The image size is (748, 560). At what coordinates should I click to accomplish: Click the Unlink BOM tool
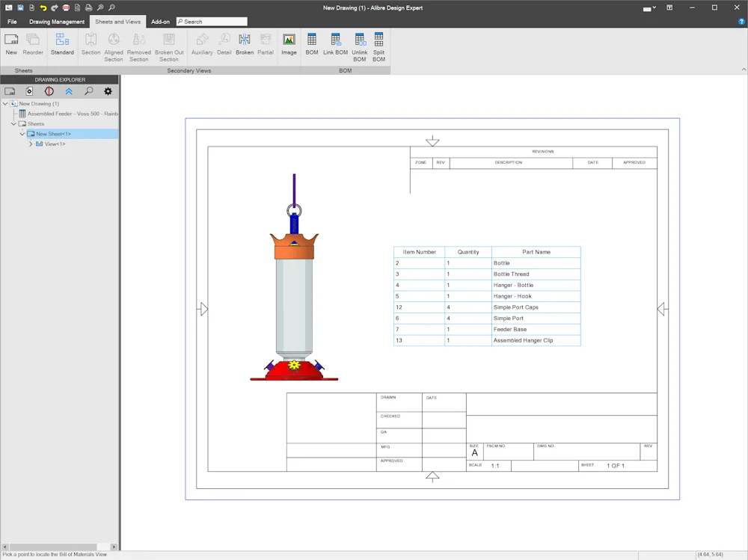[360, 47]
